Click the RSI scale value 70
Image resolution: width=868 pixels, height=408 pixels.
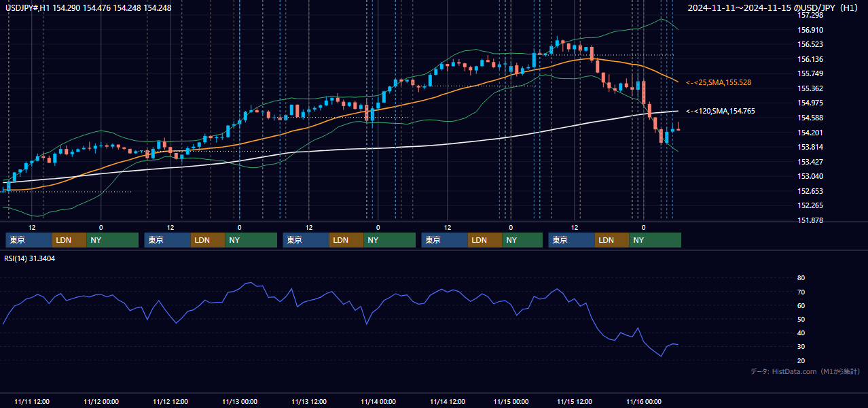coord(801,292)
